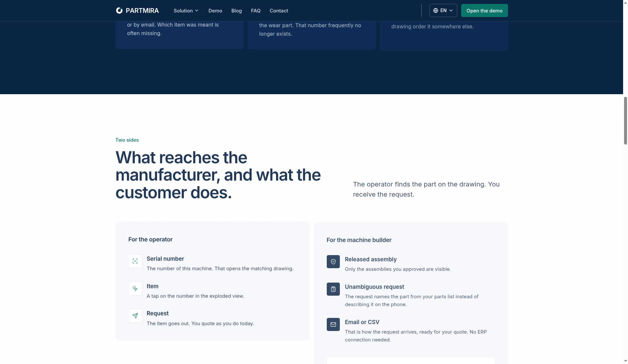
Task: Click the main heading 'What reaches the manufacturer'
Action: point(218,175)
